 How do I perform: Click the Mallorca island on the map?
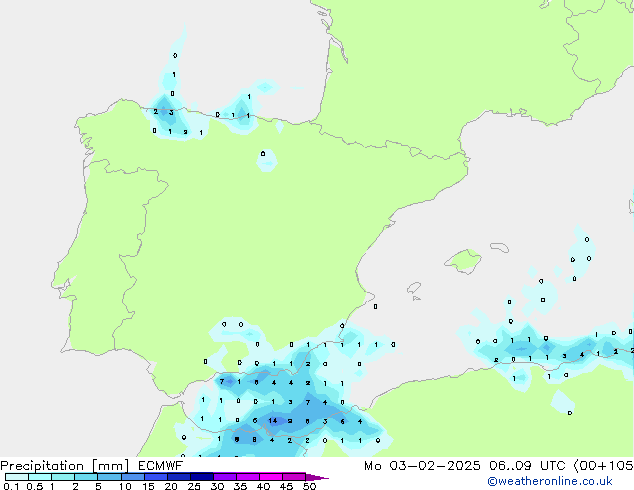[463, 261]
